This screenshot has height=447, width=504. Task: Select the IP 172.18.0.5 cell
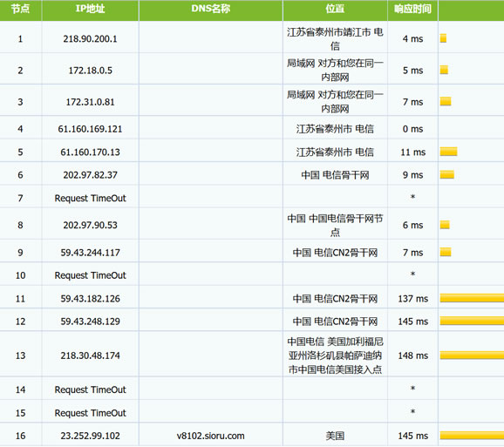click(x=91, y=71)
